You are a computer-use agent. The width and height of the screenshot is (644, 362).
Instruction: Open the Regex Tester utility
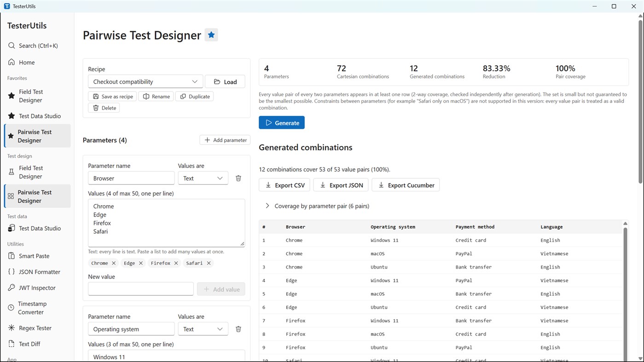(x=37, y=328)
